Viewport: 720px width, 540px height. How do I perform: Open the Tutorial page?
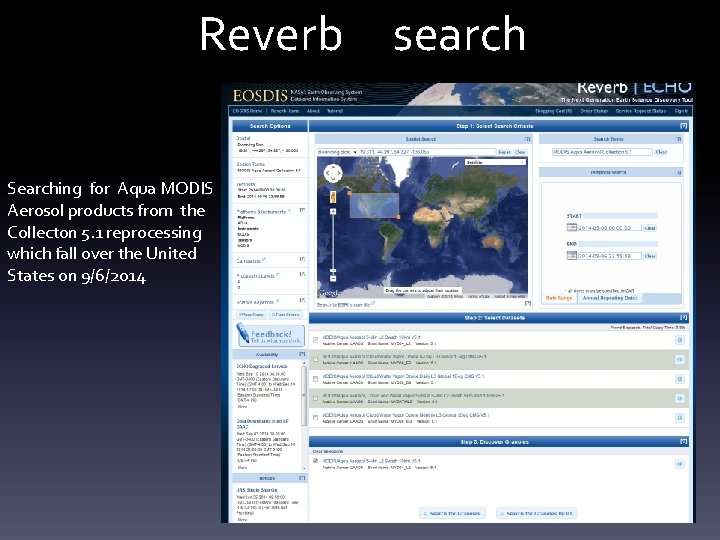point(334,111)
